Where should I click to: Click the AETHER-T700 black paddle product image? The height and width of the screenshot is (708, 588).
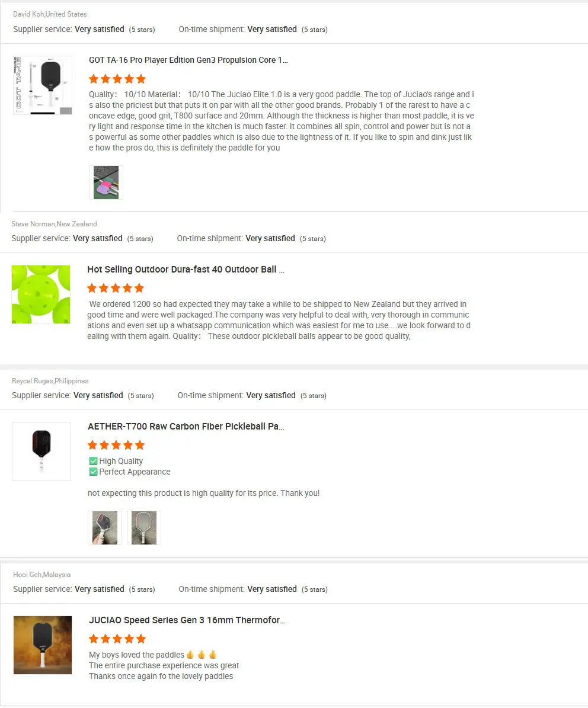point(41,451)
